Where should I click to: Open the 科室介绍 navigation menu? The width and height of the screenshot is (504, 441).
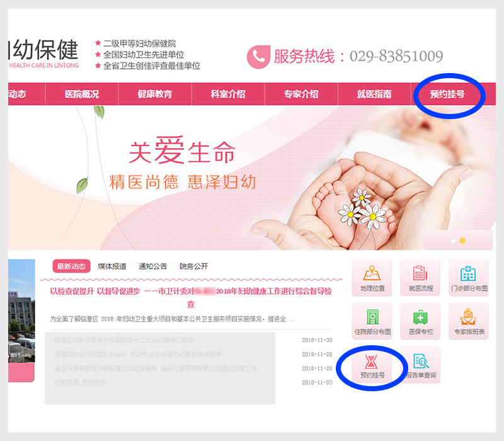[228, 94]
